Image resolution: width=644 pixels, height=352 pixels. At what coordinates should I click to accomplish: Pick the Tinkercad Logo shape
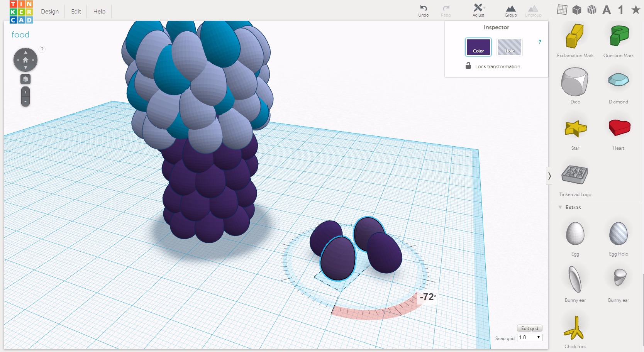click(575, 174)
